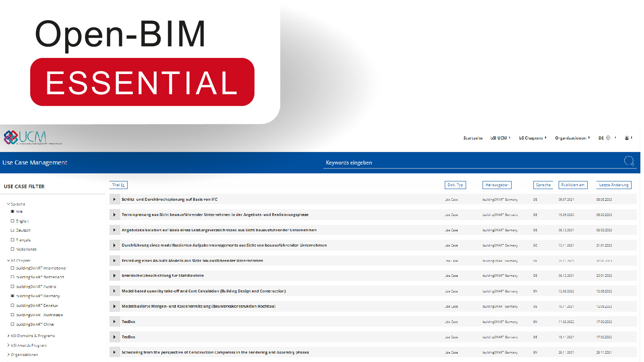Collapse the Sprache filter section
Viewport: 644px width, 362px height.
tap(8, 204)
